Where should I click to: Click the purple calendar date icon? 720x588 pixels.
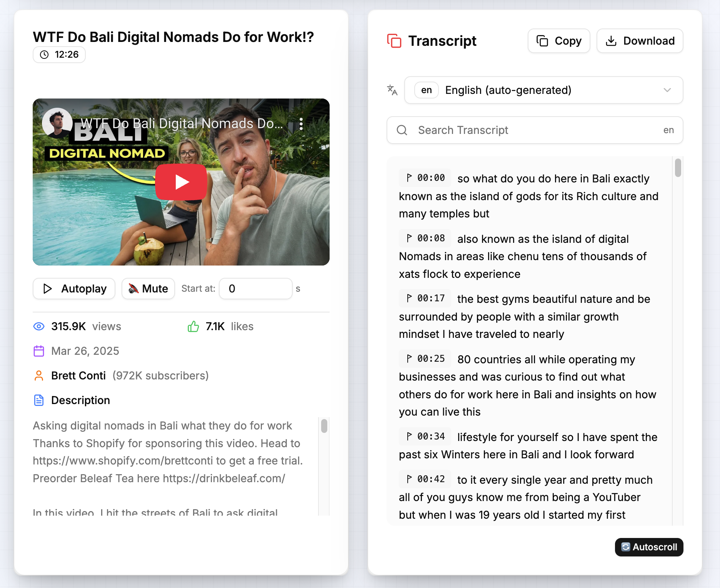(39, 351)
